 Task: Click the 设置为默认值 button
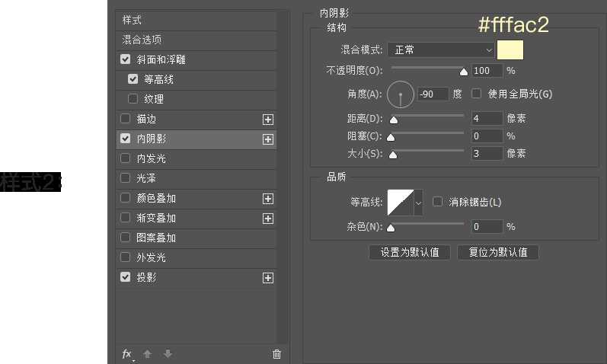[x=409, y=252]
